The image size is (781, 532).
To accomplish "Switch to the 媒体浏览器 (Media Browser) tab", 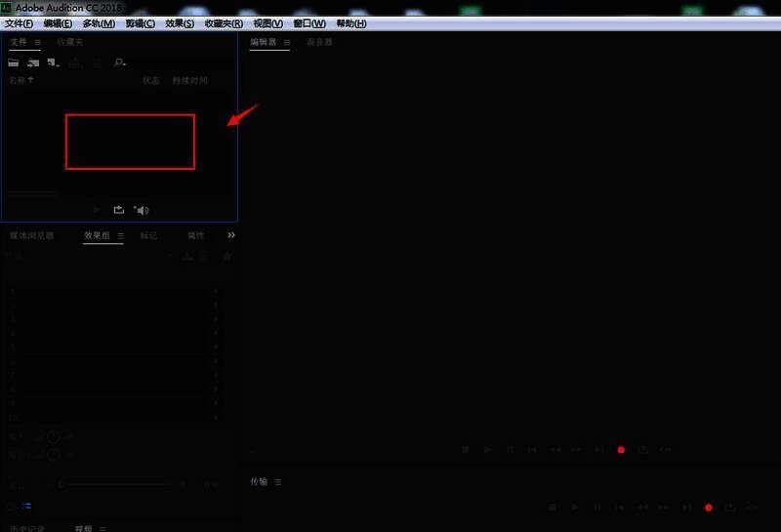I will 32,235.
